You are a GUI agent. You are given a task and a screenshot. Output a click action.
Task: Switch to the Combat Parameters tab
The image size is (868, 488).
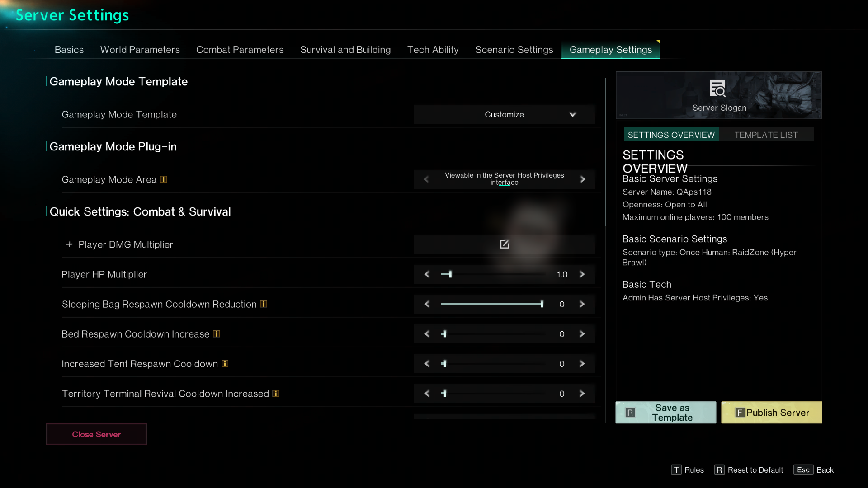point(240,50)
